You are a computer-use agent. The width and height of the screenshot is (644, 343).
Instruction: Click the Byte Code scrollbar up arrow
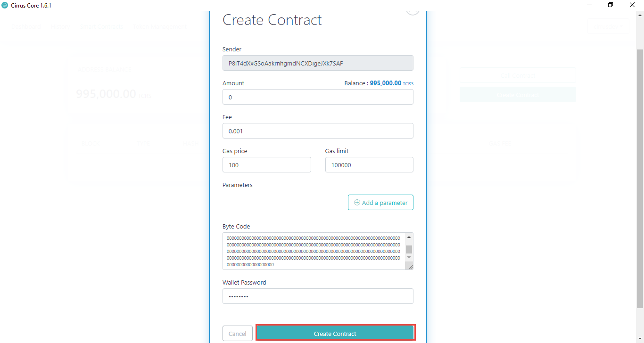click(x=408, y=236)
